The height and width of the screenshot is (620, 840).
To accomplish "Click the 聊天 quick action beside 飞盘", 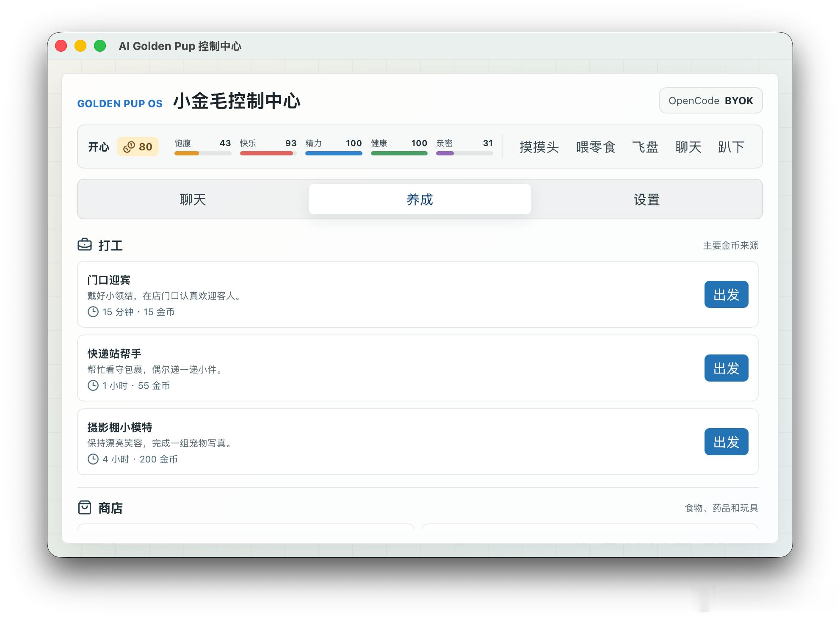I will coord(688,147).
